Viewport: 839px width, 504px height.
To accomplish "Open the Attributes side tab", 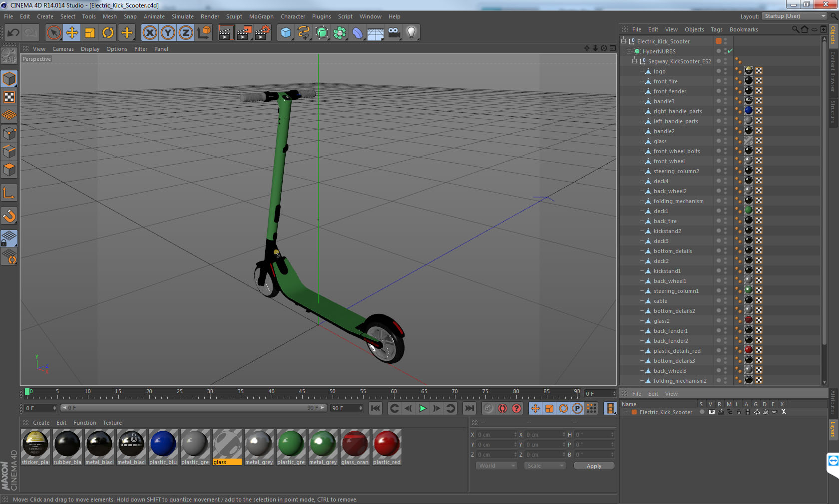I will tap(833, 402).
